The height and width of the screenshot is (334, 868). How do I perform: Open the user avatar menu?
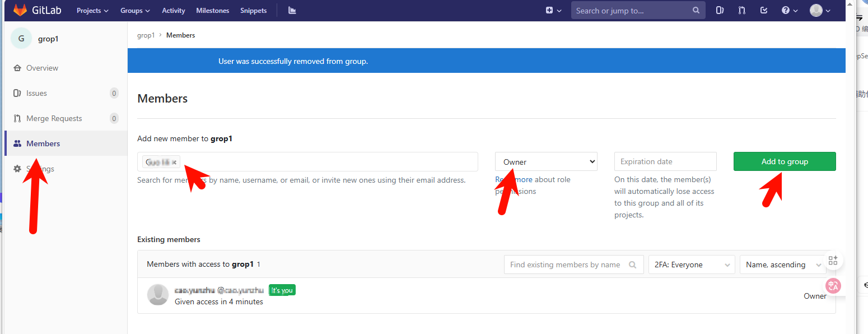coord(820,10)
